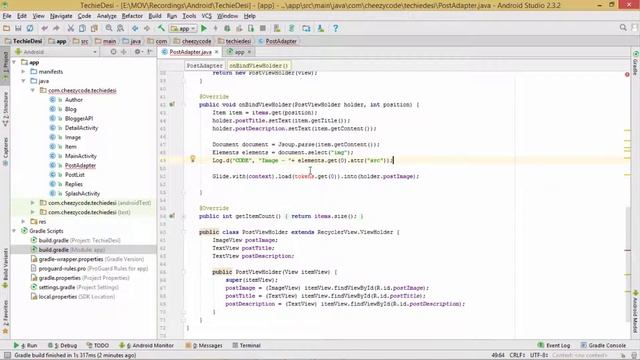Screen dimensions: 640x360
Task: Click the Synchronize toolbar icon
Action: 30,28
